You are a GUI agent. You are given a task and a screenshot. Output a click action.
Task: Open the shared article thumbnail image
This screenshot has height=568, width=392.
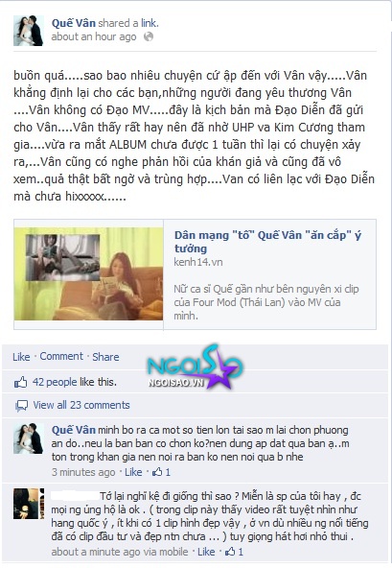(89, 273)
